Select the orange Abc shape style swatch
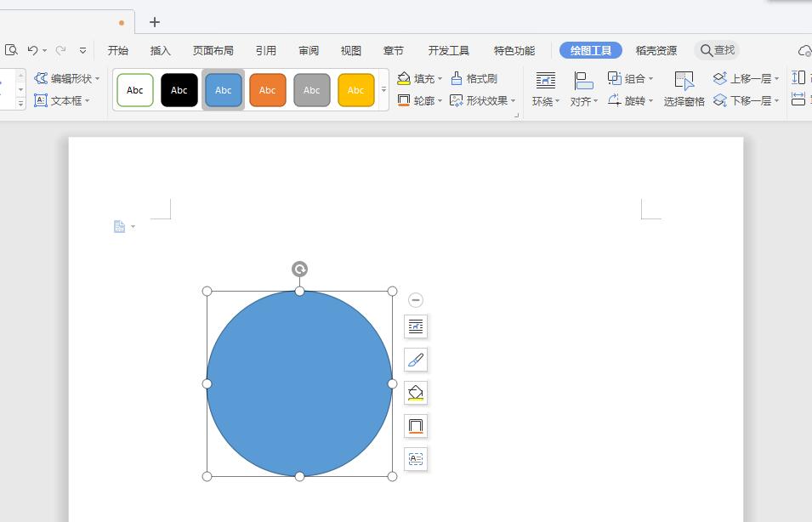812x522 pixels. click(x=267, y=89)
